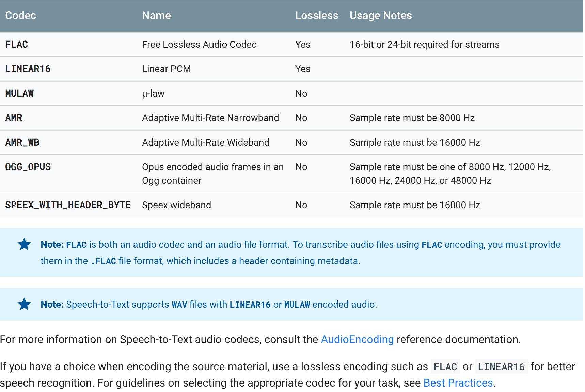The height and width of the screenshot is (392, 585).
Task: Click '16-bit or 24-bit required for streams' note
Action: click(x=425, y=45)
